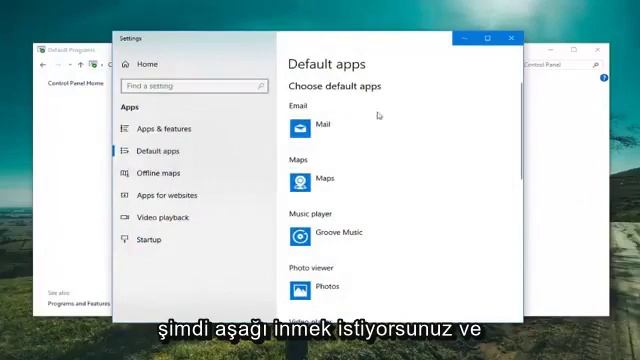The height and width of the screenshot is (360, 640).
Task: Open the Mail default email app
Action: pyautogui.click(x=300, y=129)
